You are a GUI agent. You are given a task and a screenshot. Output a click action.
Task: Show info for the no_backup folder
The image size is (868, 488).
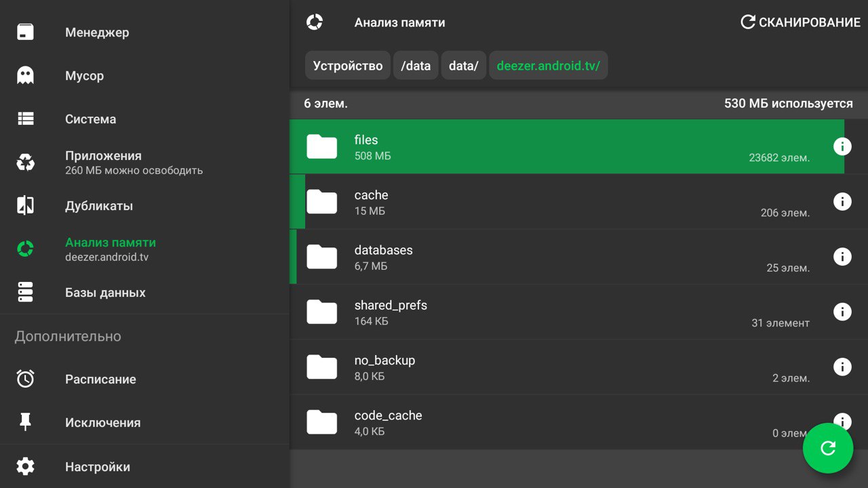click(842, 367)
